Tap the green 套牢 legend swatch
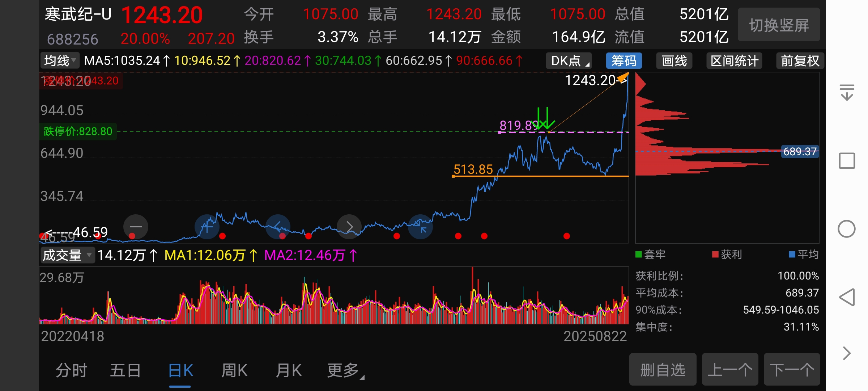Image resolution: width=868 pixels, height=391 pixels. 639,255
